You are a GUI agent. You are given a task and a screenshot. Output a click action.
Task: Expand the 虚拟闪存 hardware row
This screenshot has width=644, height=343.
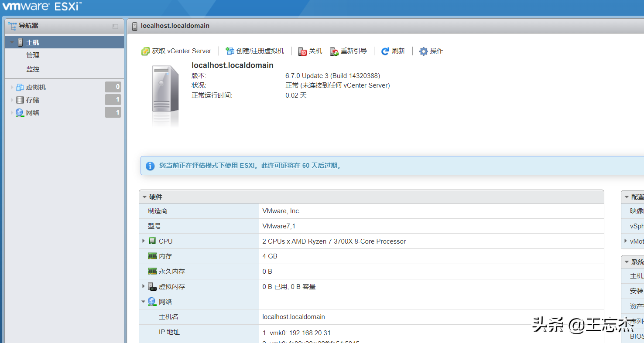tap(144, 286)
